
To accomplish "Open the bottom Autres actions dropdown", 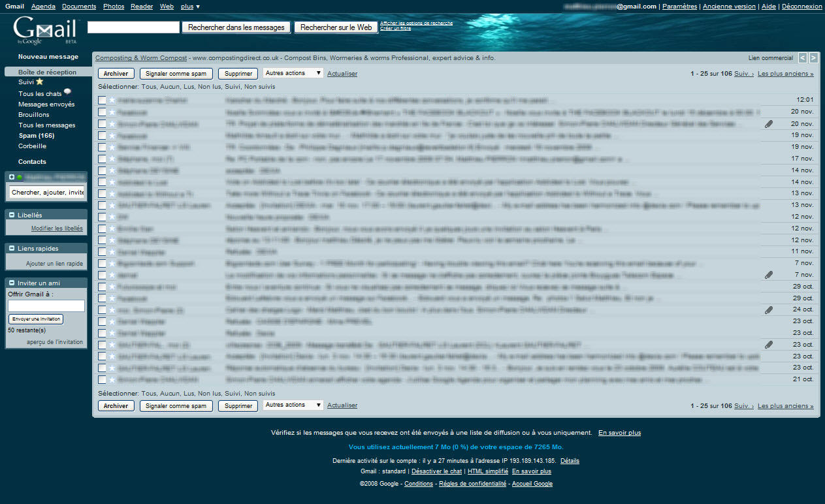I will tap(293, 405).
